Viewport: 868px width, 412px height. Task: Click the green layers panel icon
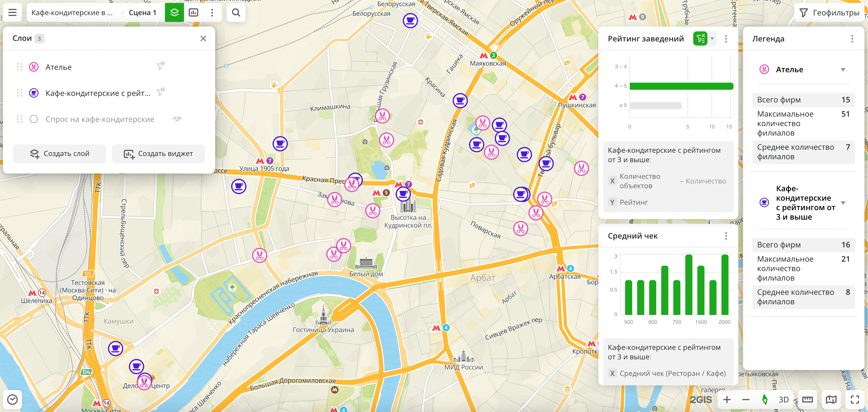pyautogui.click(x=174, y=12)
